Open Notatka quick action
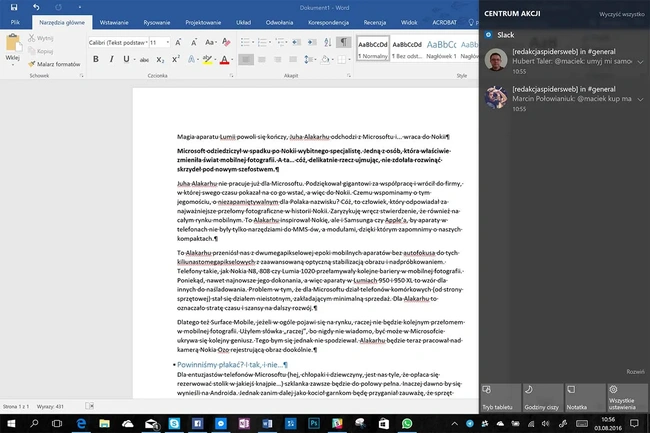The height and width of the screenshot is (433, 650). (585, 397)
